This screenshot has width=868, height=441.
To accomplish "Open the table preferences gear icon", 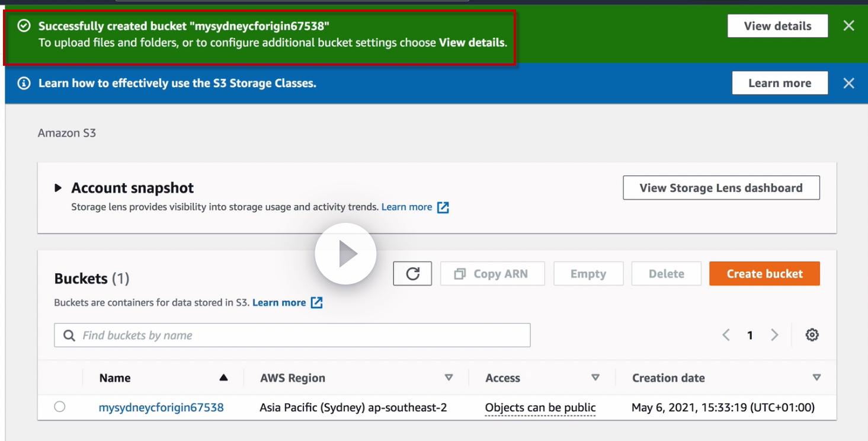I will click(x=812, y=335).
